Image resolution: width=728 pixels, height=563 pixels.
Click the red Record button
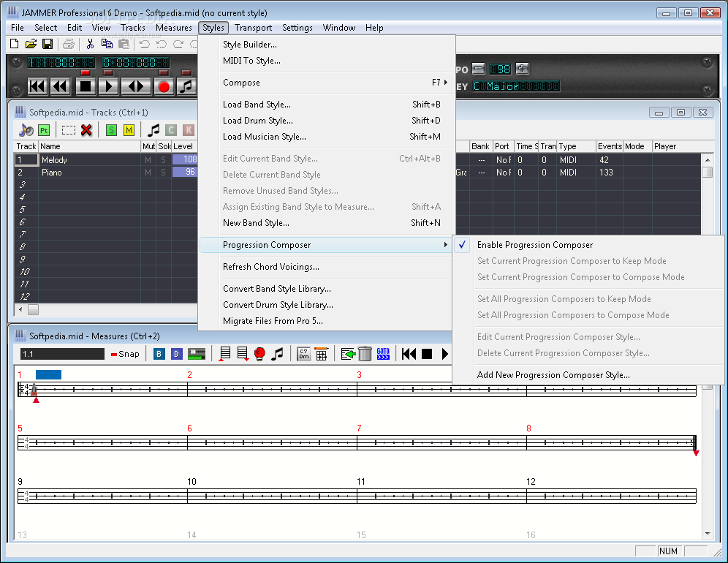point(164,86)
